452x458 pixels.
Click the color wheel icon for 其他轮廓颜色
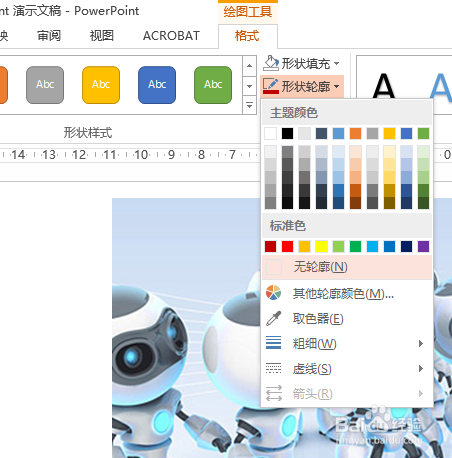pyautogui.click(x=273, y=293)
